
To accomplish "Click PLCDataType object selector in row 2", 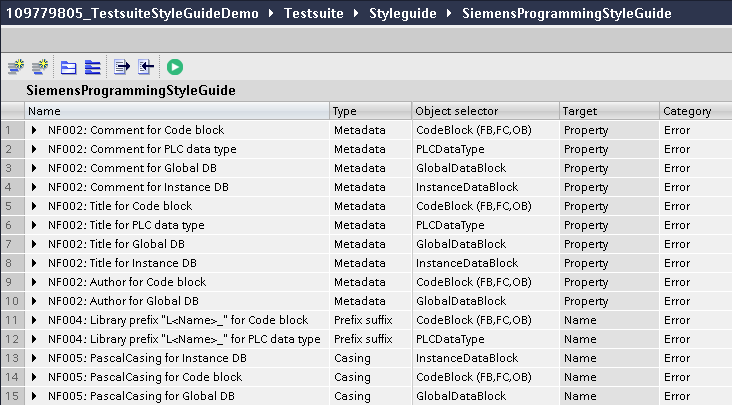I will 486,149.
